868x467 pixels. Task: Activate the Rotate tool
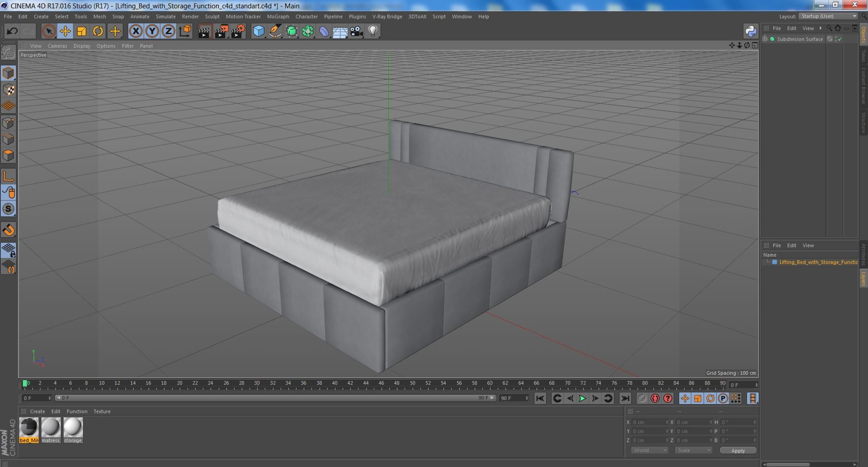click(x=98, y=31)
